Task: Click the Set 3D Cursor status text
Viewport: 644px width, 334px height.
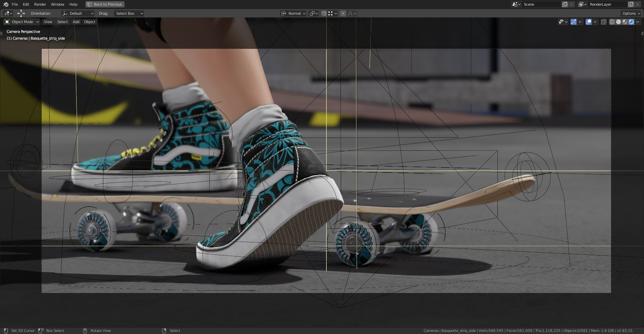Action: tap(23, 331)
